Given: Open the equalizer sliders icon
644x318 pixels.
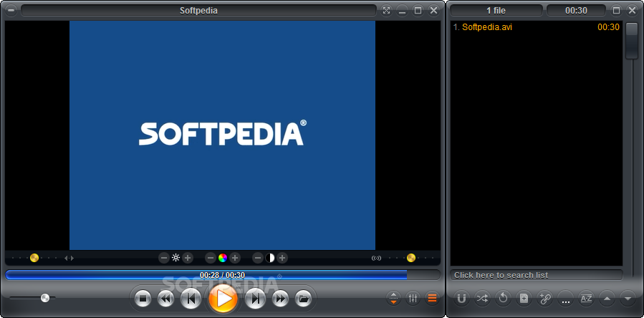Looking at the screenshot, I should 413,298.
